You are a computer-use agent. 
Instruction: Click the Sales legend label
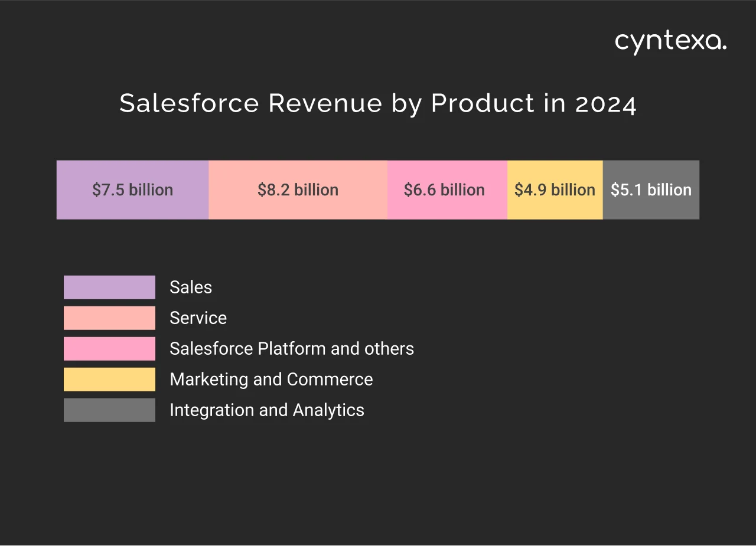point(191,287)
